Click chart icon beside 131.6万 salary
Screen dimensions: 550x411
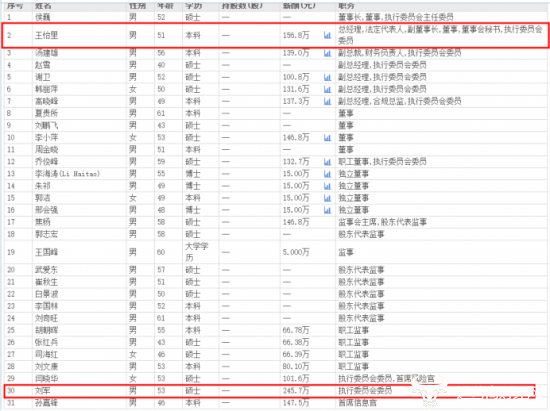click(327, 89)
